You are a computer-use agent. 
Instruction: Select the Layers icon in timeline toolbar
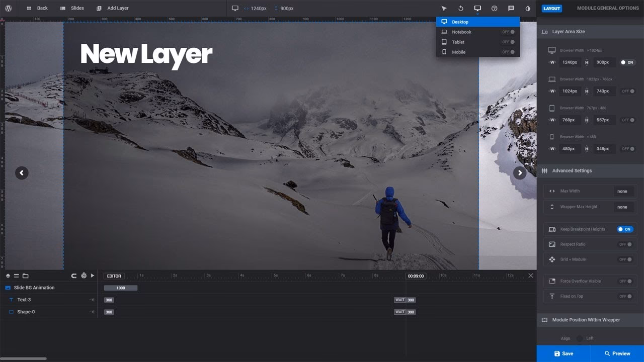[8, 276]
